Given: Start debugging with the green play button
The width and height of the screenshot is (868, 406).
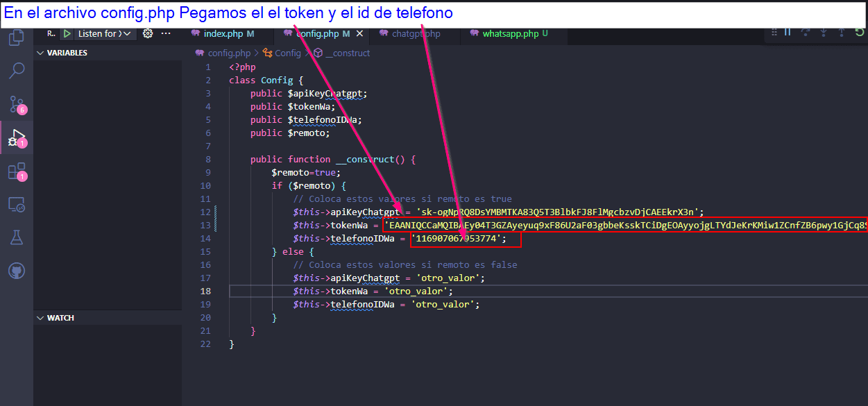Looking at the screenshot, I should pos(67,33).
